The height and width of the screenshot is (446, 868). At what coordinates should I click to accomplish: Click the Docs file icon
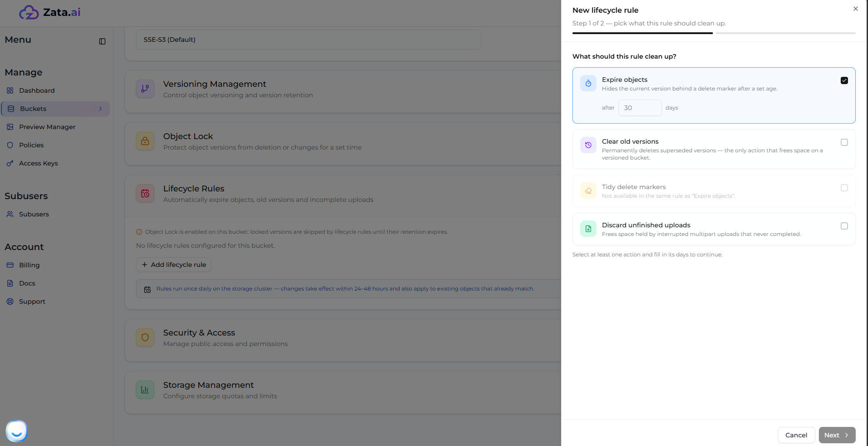coord(10,283)
